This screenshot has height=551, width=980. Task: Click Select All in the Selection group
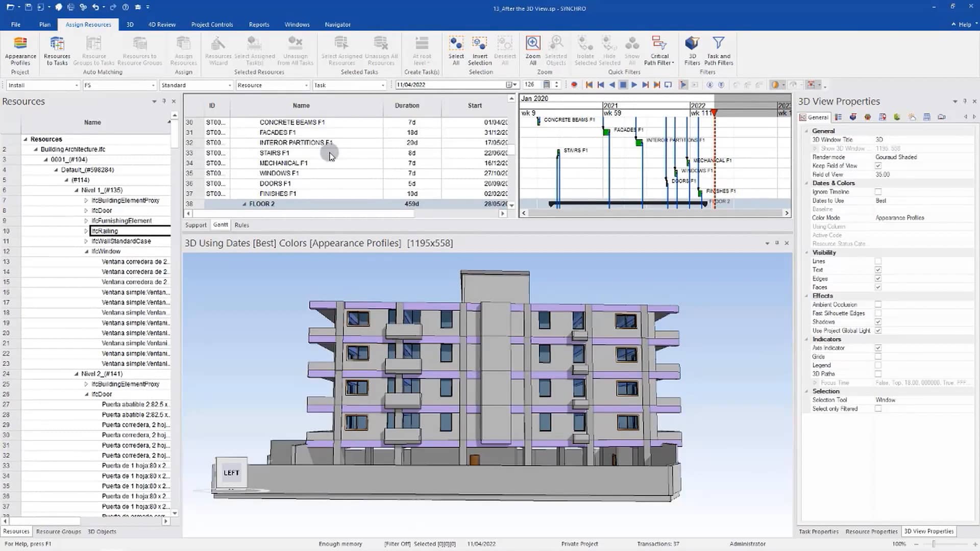pyautogui.click(x=456, y=51)
